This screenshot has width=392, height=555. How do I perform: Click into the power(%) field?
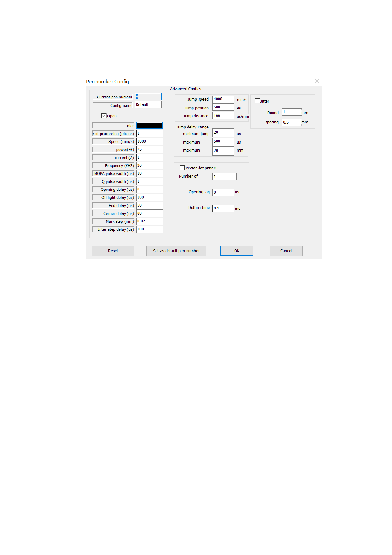point(149,149)
